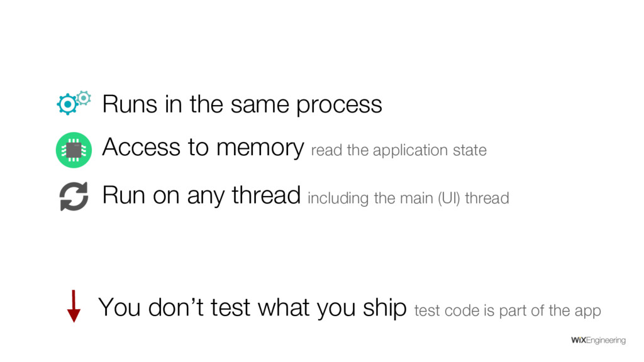The image size is (644, 362).
Task: Select 'test code is part of the app' subtext
Action: coord(508,310)
